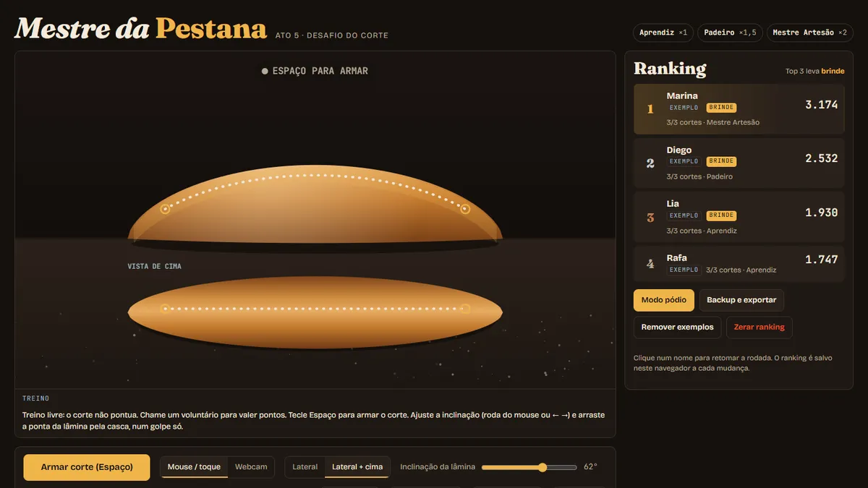Click the TREINO section label

(35, 398)
